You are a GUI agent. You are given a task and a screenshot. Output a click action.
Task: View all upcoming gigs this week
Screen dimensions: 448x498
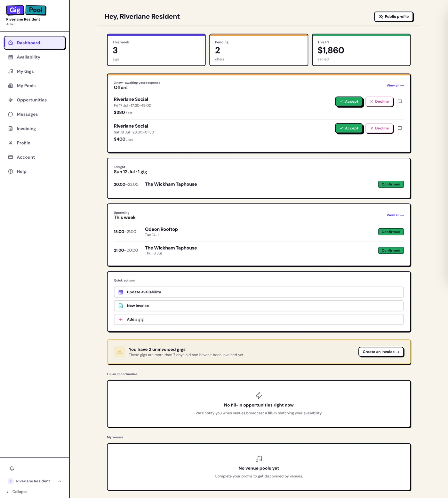point(395,215)
